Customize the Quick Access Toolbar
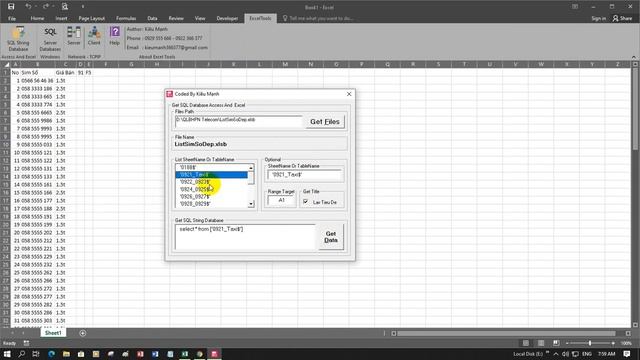 coord(82,7)
